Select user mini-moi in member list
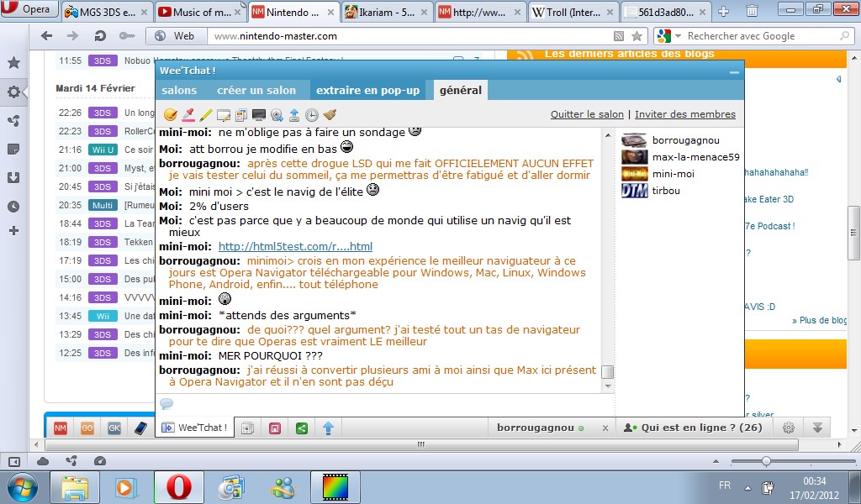Image resolution: width=861 pixels, height=504 pixels. (x=658, y=174)
